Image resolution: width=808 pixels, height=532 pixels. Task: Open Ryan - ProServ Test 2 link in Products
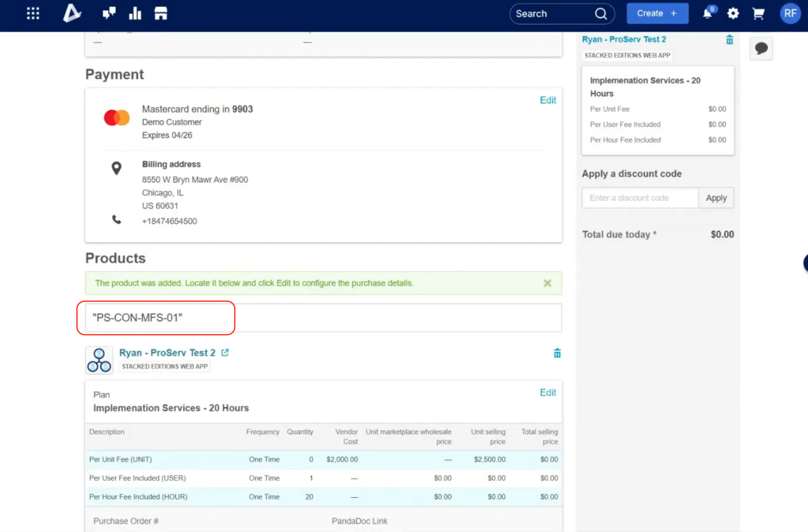(167, 353)
